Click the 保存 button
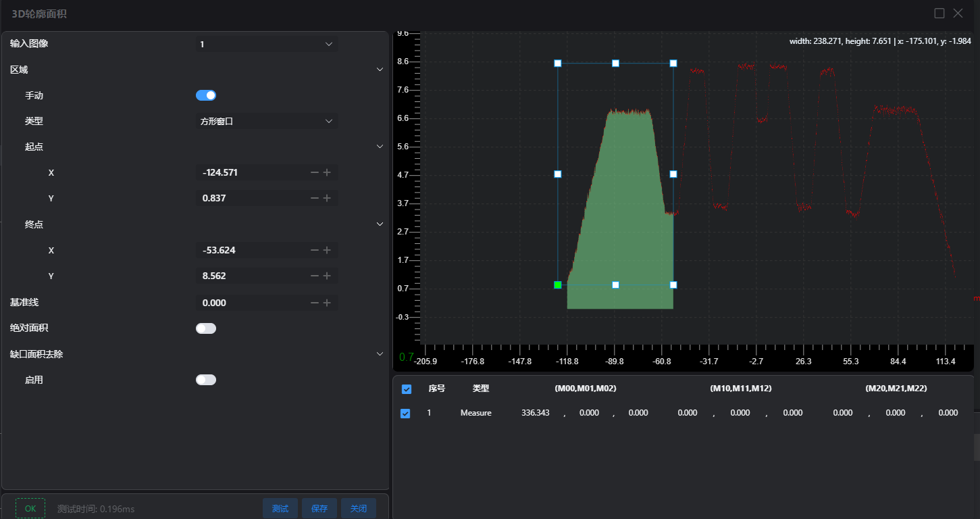 pos(319,508)
